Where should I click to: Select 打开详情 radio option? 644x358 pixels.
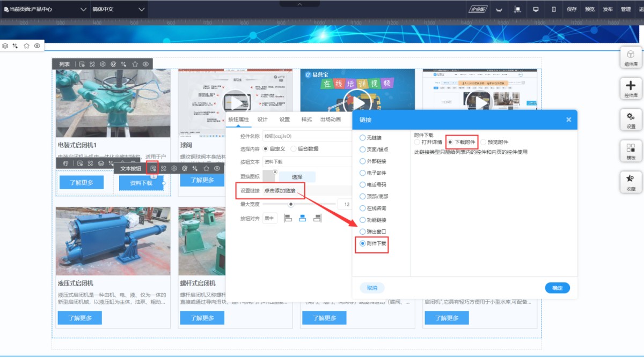coord(418,142)
